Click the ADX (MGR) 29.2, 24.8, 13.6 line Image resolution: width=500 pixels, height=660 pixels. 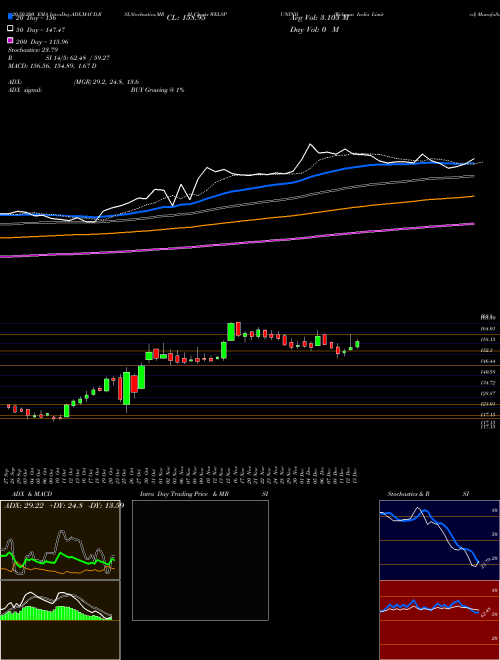pos(74,82)
